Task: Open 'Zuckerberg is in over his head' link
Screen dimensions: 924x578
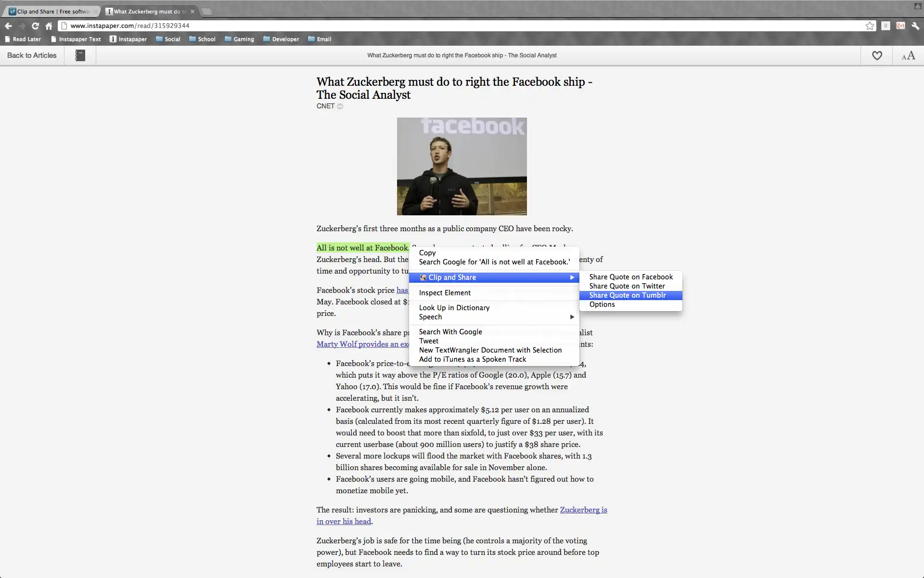Action: click(583, 510)
